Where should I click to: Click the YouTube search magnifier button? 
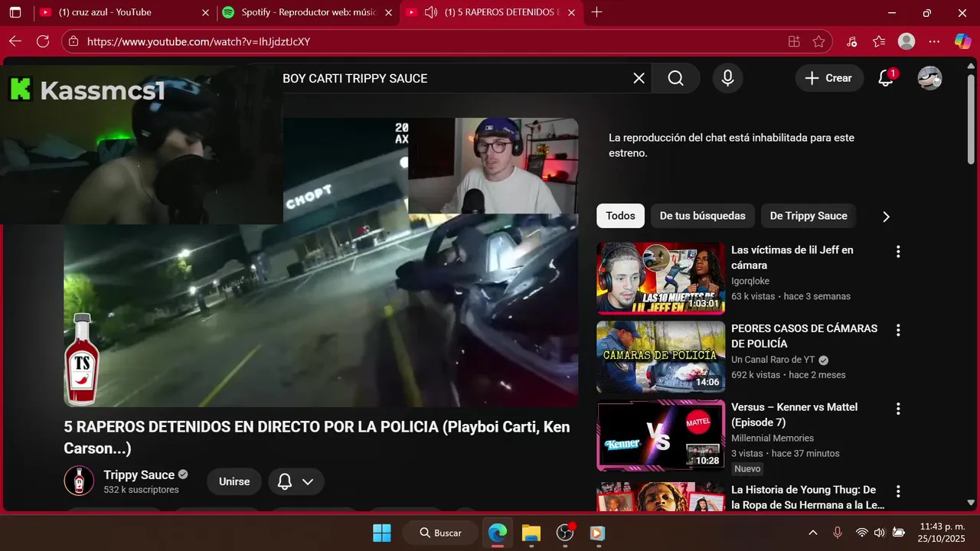pyautogui.click(x=675, y=78)
